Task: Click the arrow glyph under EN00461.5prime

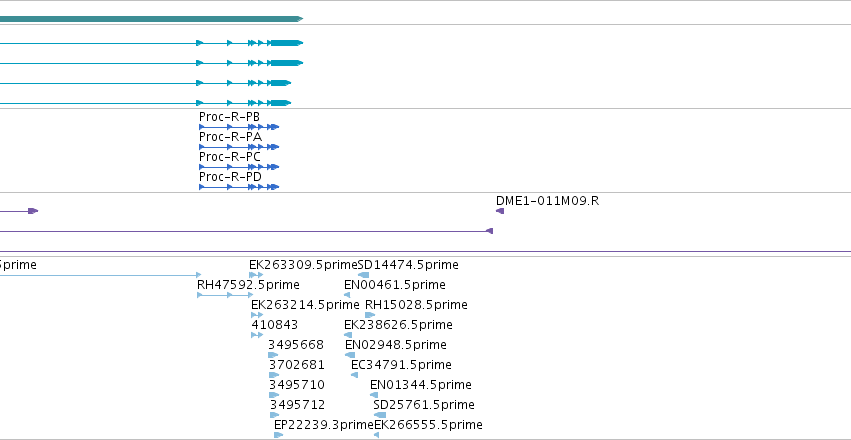Action: pyautogui.click(x=347, y=295)
